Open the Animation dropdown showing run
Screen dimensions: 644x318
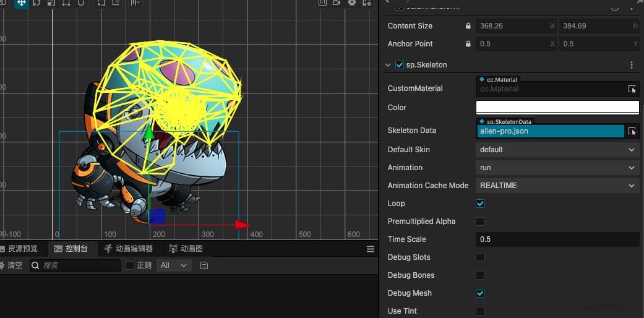tap(557, 168)
